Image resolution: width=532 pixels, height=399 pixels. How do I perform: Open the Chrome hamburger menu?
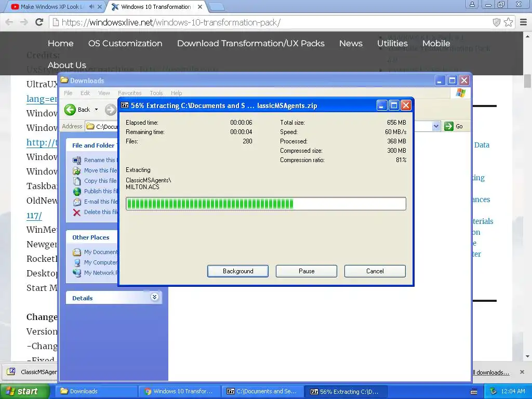click(x=524, y=22)
